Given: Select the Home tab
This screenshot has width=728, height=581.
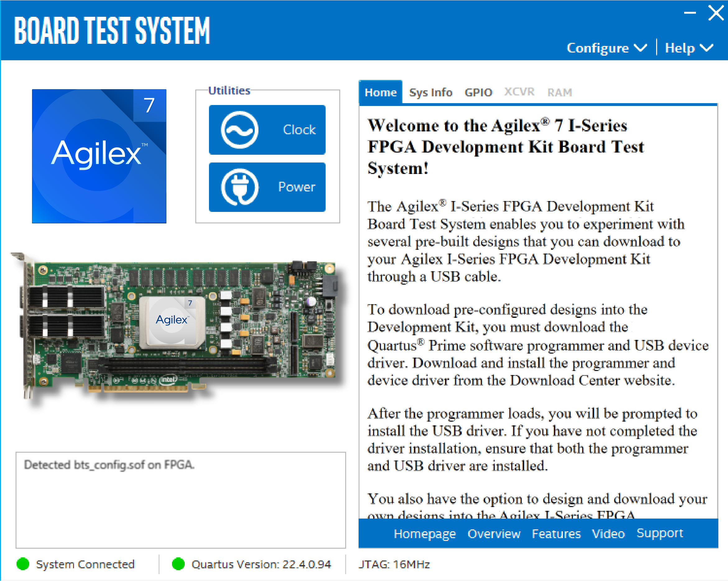Looking at the screenshot, I should [381, 92].
